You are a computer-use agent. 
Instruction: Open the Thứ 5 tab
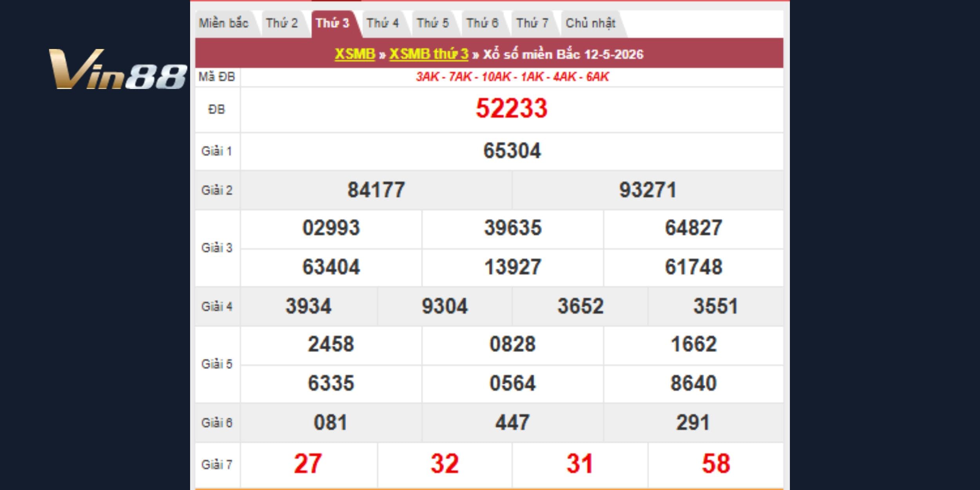click(432, 24)
